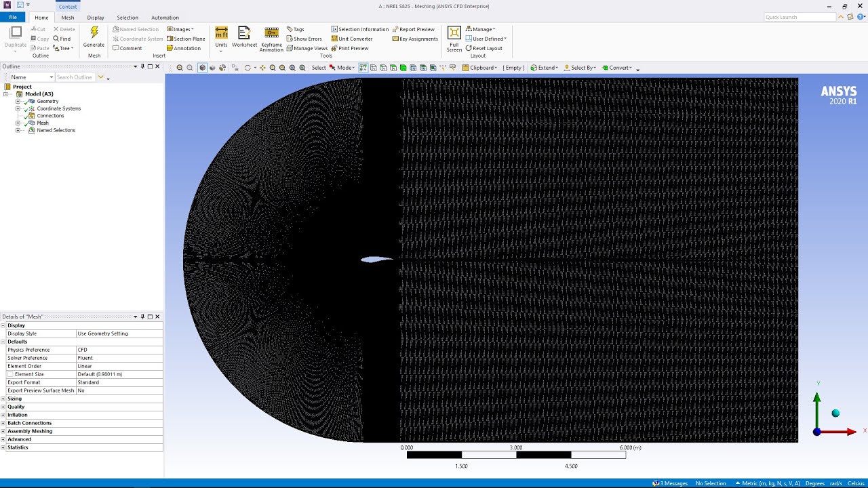Open the Convert dropdown
Screen dimensions: 868x488
tap(617, 68)
